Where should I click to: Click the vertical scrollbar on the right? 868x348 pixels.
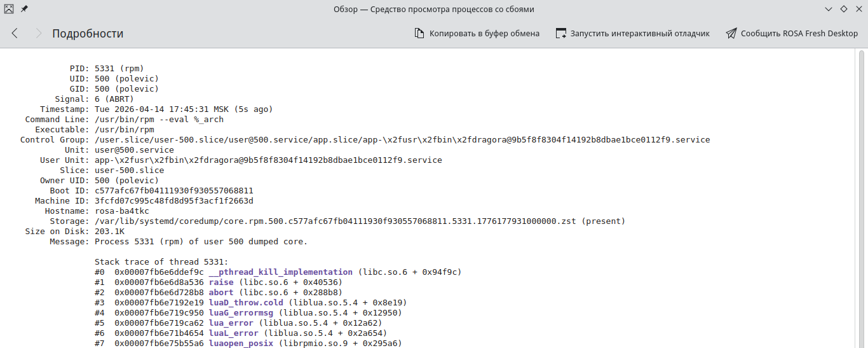(x=862, y=191)
